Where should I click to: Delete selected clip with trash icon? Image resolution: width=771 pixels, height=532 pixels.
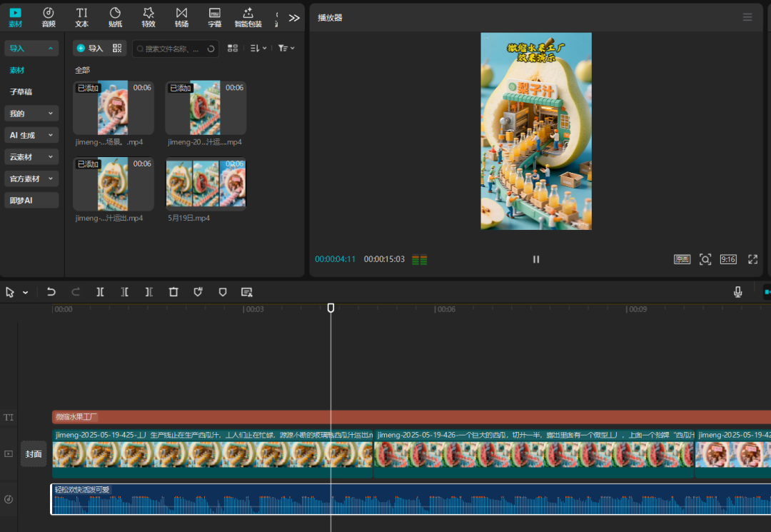pos(173,292)
